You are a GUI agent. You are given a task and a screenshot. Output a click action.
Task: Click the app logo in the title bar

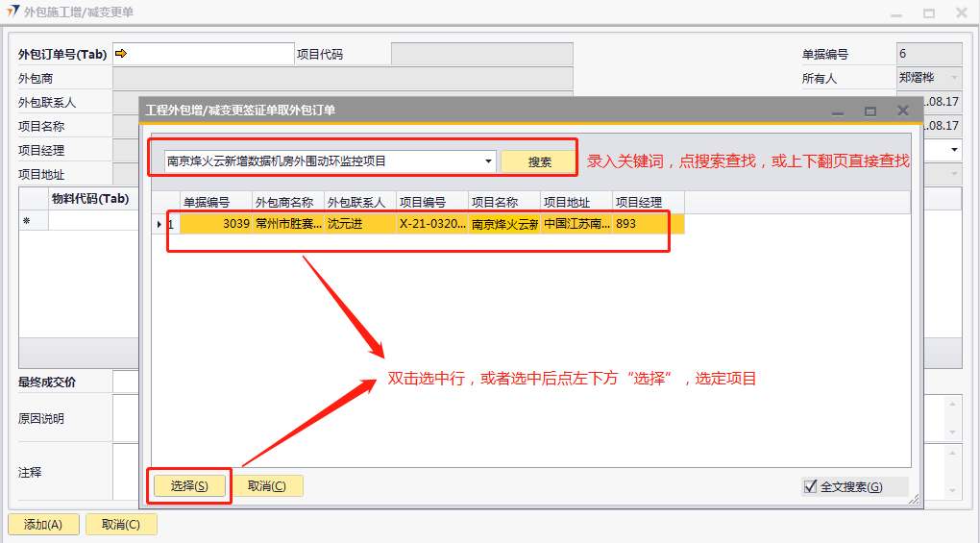[x=12, y=12]
